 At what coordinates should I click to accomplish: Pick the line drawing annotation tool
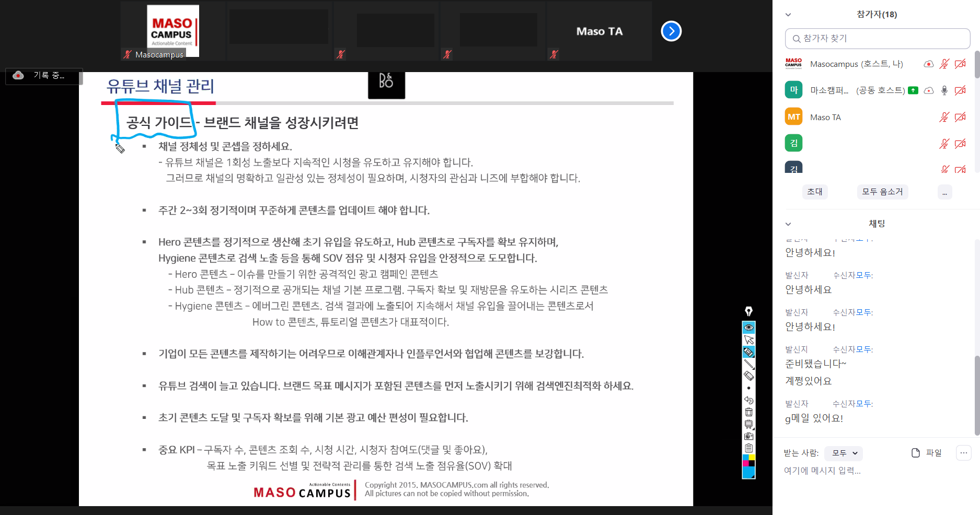point(748,364)
